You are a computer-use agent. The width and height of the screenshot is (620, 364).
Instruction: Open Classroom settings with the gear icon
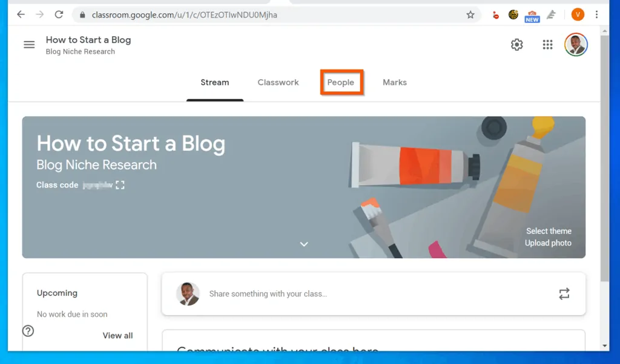[x=516, y=45]
